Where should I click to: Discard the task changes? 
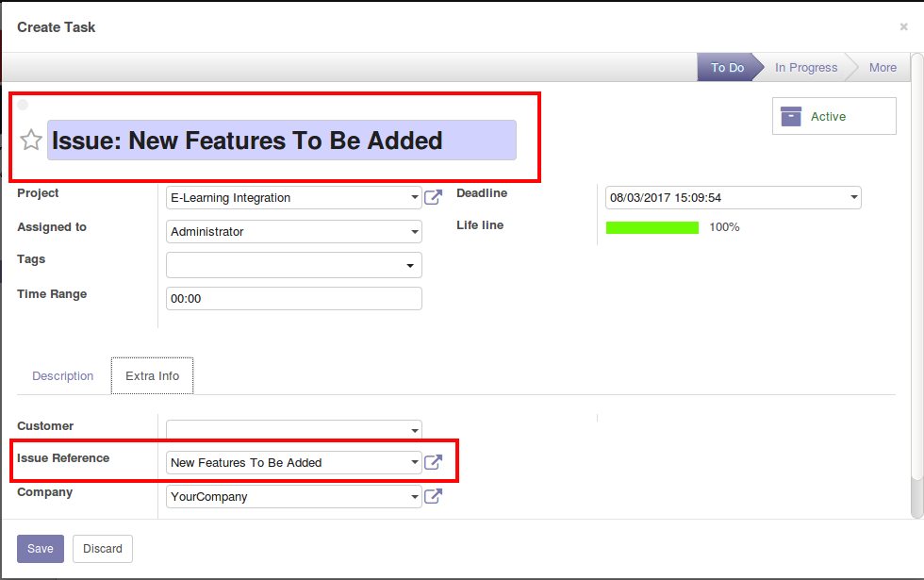point(103,549)
